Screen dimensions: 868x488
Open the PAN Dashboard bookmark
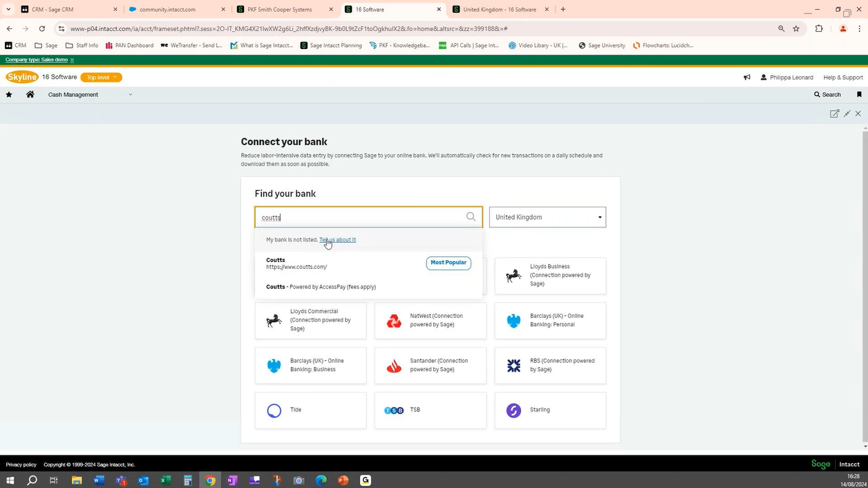coord(129,46)
